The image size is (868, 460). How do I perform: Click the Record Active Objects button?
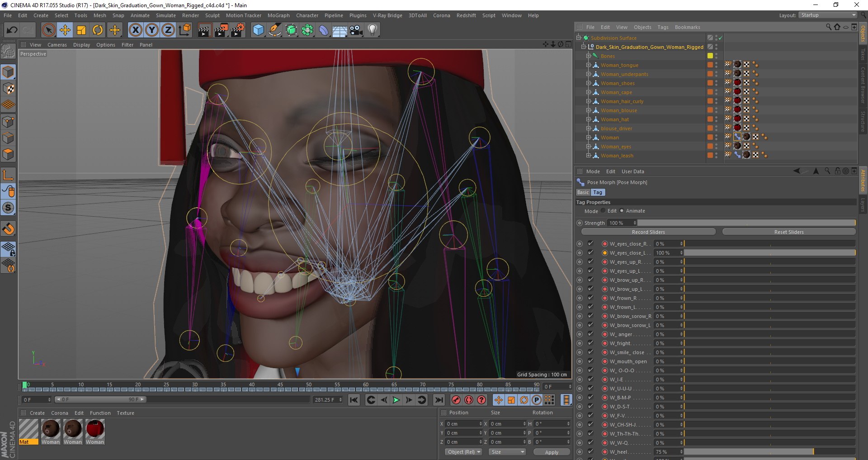pyautogui.click(x=456, y=400)
